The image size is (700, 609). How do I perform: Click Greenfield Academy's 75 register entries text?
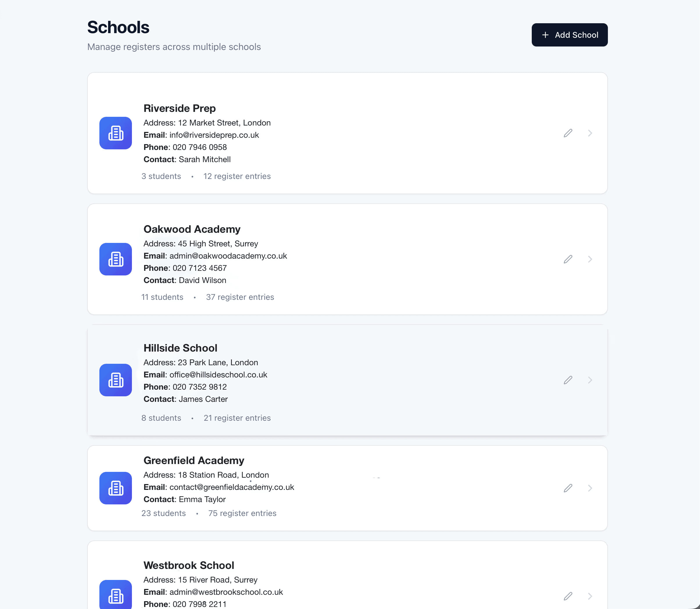coord(242,513)
